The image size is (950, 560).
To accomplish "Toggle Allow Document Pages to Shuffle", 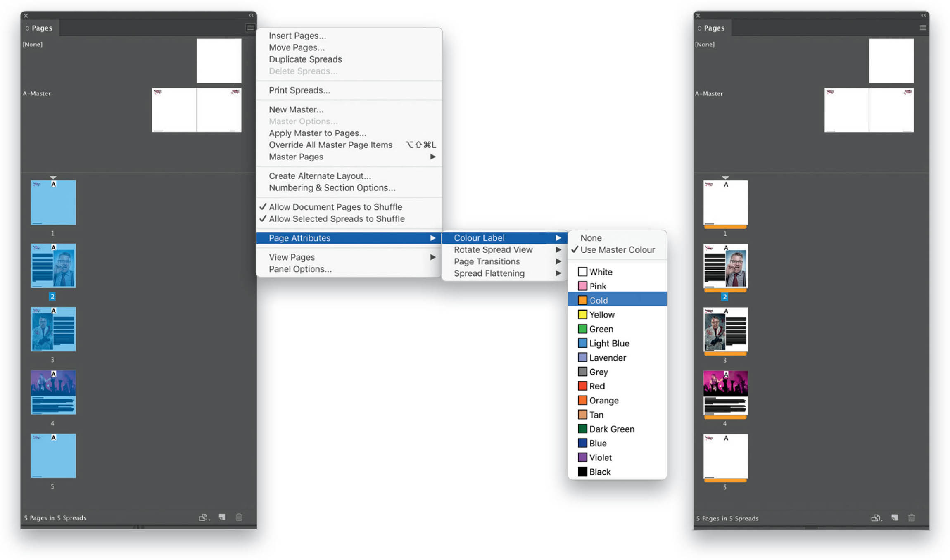I will click(x=349, y=207).
